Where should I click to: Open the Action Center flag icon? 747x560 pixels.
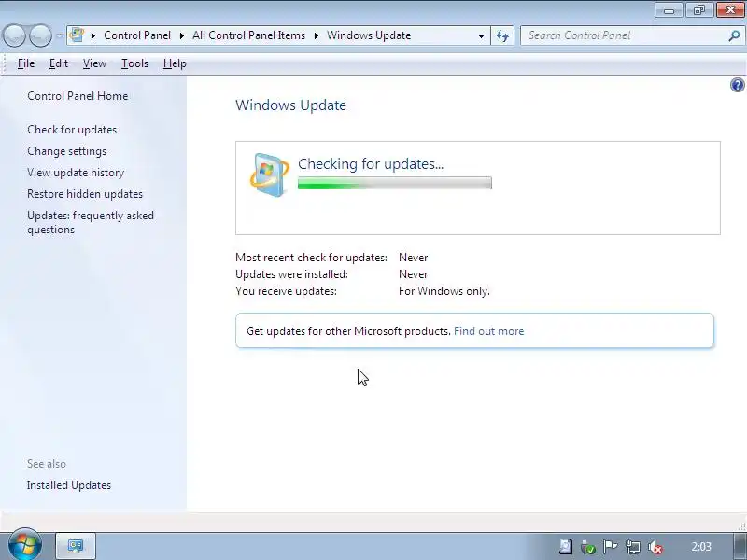click(x=611, y=547)
